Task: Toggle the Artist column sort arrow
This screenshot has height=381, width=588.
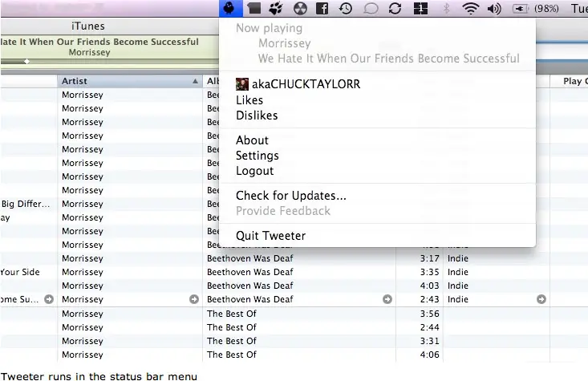Action: (195, 81)
